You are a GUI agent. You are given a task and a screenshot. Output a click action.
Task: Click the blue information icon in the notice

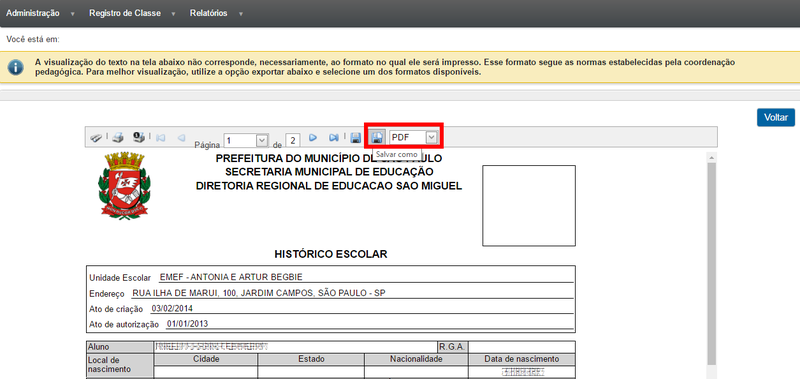pyautogui.click(x=15, y=67)
